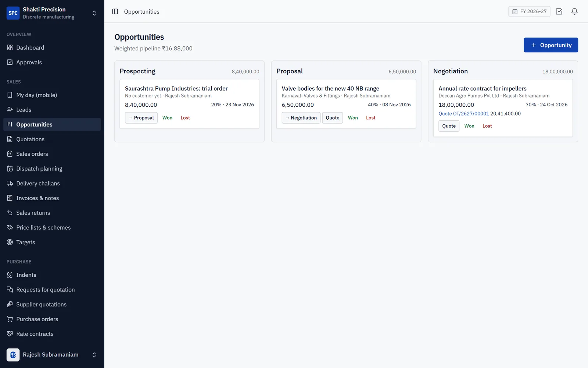Click the Sales orders clipboard icon
The height and width of the screenshot is (368, 588).
10,154
